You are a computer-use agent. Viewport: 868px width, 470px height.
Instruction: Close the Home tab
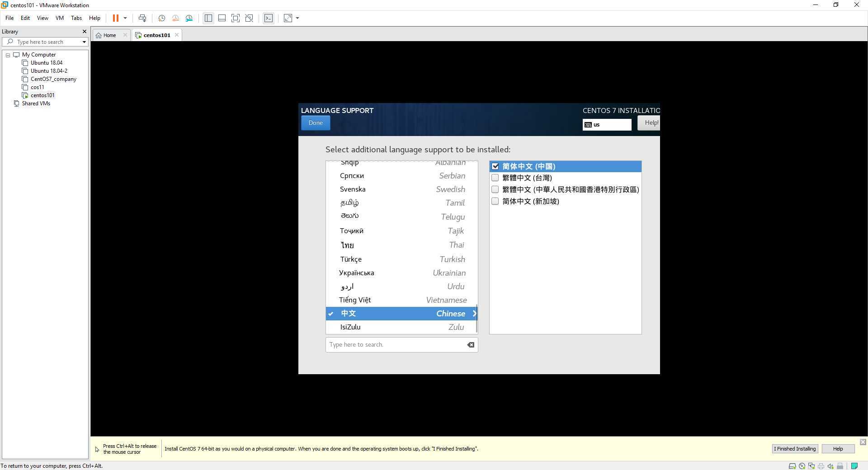pyautogui.click(x=125, y=35)
